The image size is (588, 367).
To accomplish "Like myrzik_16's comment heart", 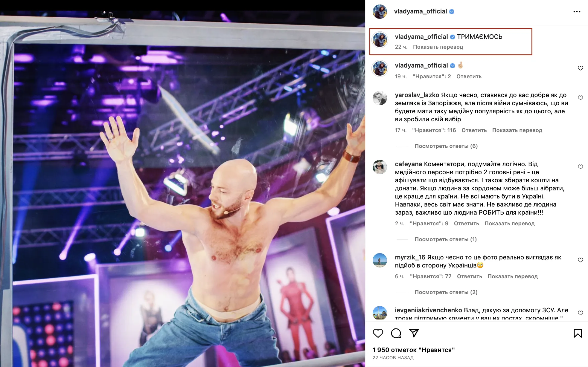I will tap(580, 260).
